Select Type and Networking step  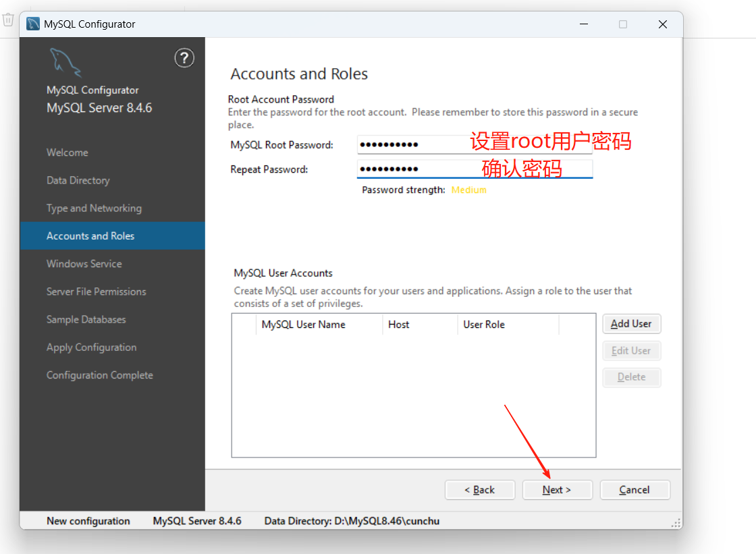[94, 209]
